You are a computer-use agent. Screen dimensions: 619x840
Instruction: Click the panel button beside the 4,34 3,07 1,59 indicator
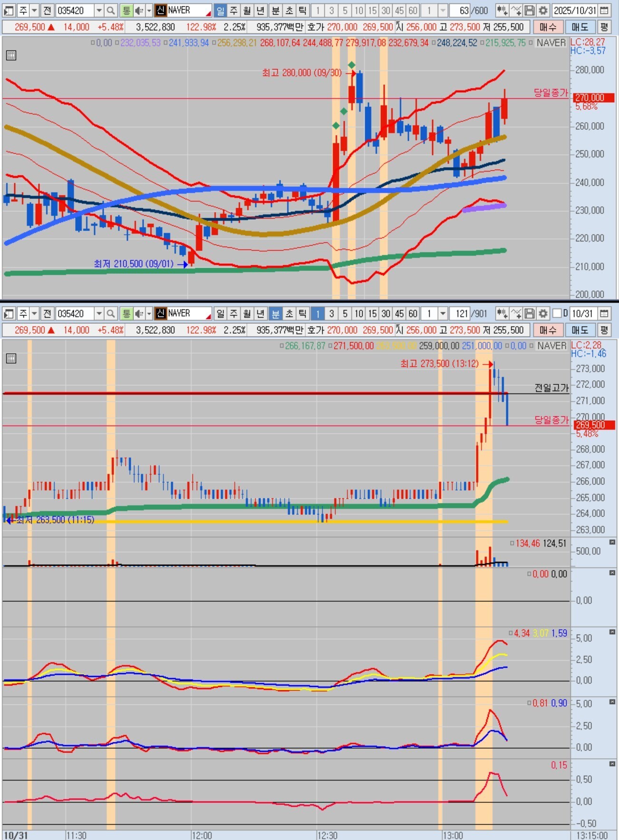pyautogui.click(x=612, y=632)
